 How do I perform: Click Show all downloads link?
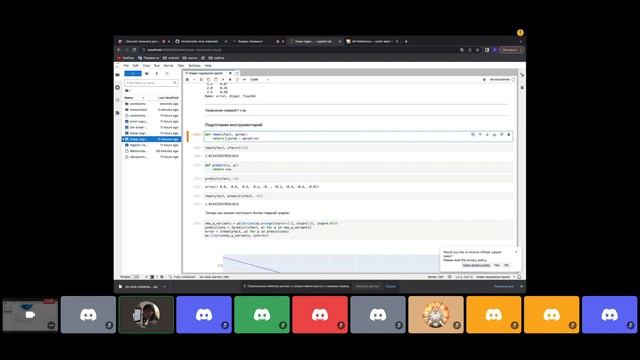pyautogui.click(x=504, y=286)
